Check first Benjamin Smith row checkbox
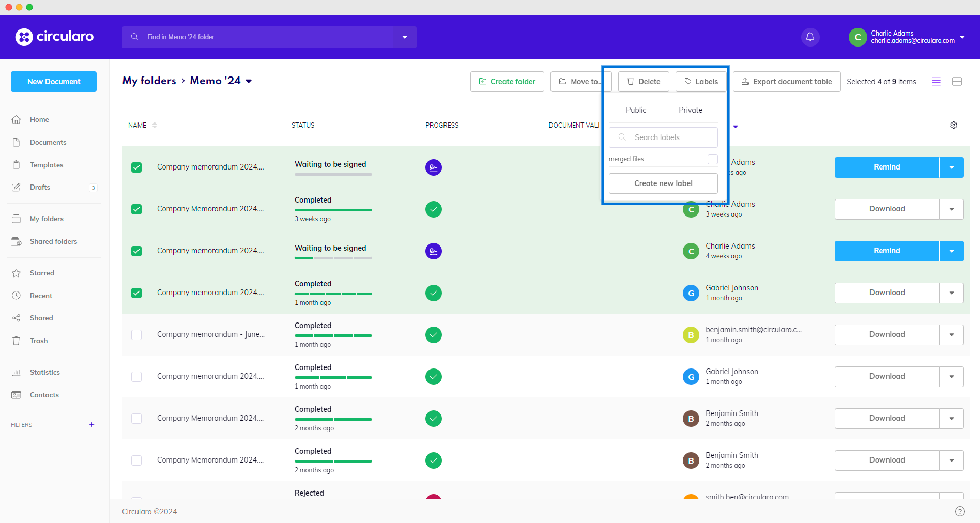Screen dimensions: 980x523 coord(136,419)
